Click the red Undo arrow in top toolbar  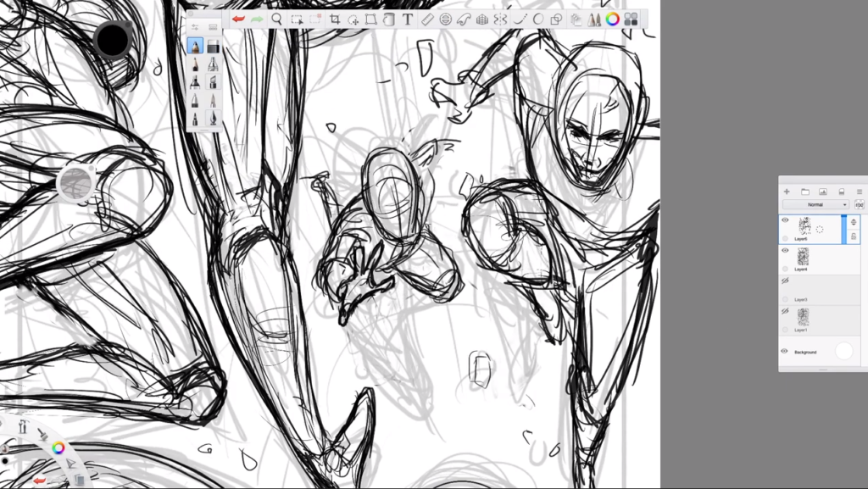(x=238, y=19)
